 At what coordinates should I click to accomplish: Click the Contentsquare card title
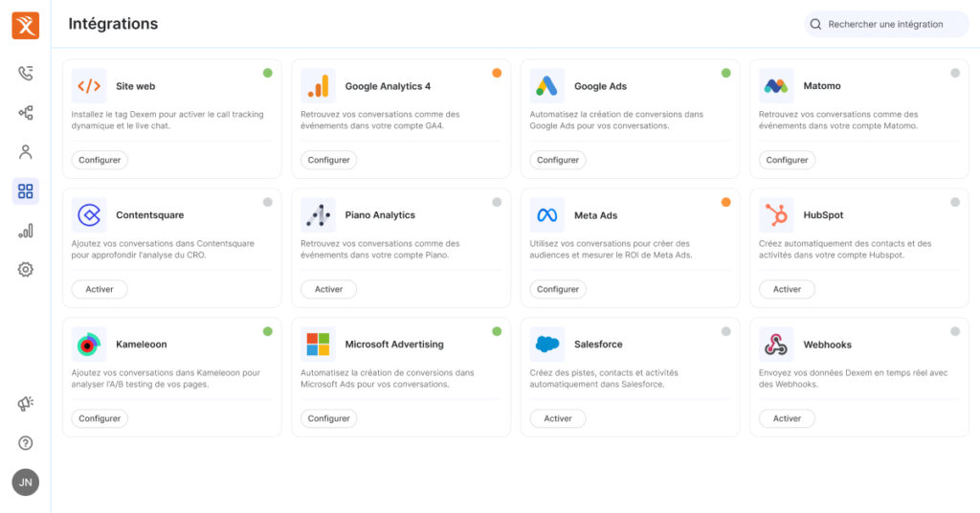pos(150,215)
